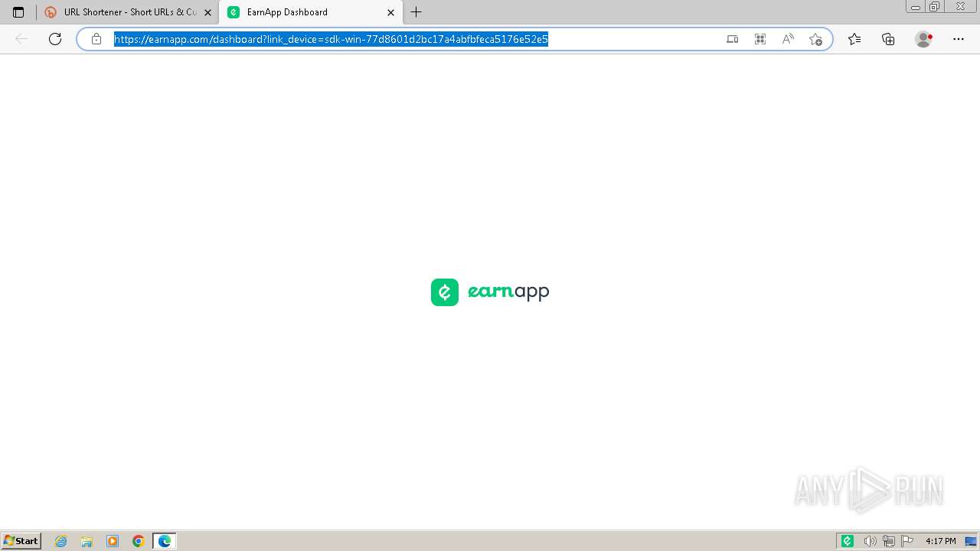Open Edge Settings and more menu

pyautogui.click(x=959, y=39)
